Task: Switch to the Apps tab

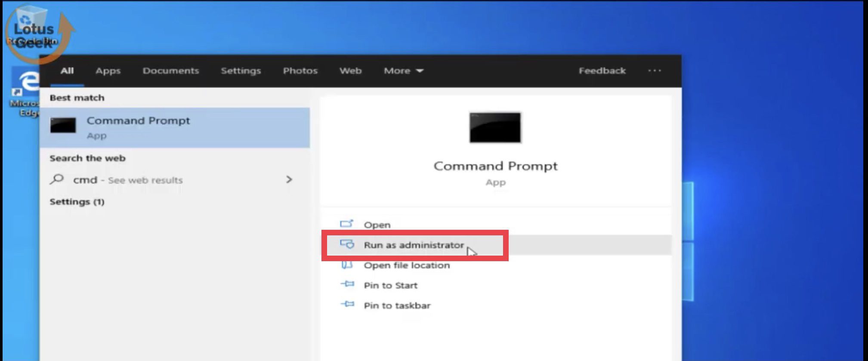Action: (x=108, y=71)
